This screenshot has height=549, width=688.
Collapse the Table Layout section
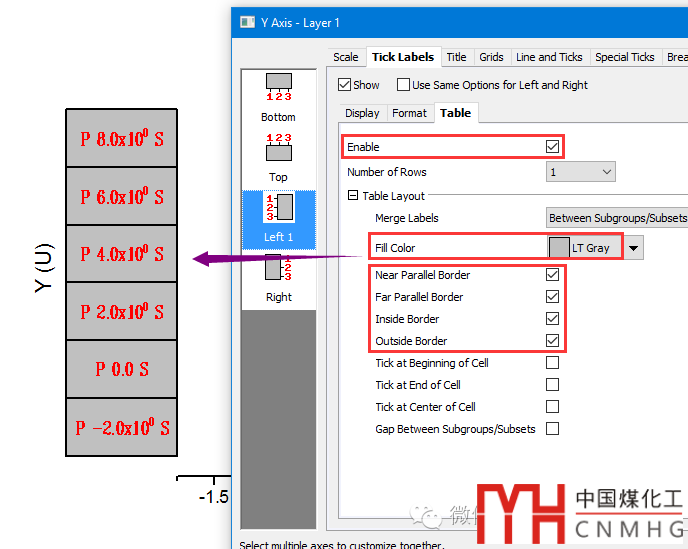coord(352,195)
